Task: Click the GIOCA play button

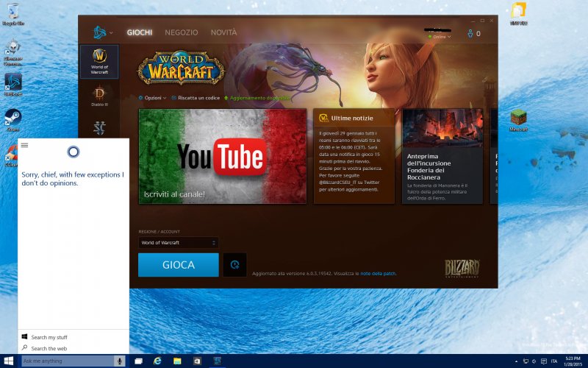Action: [x=179, y=265]
